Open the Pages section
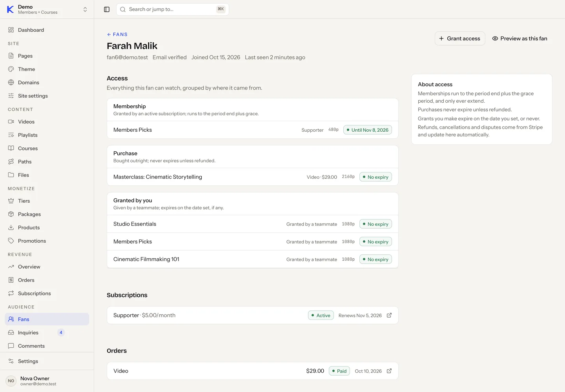 pyautogui.click(x=47, y=56)
